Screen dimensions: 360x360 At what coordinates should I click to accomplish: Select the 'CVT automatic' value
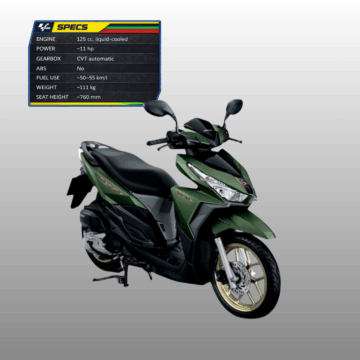tap(95, 59)
